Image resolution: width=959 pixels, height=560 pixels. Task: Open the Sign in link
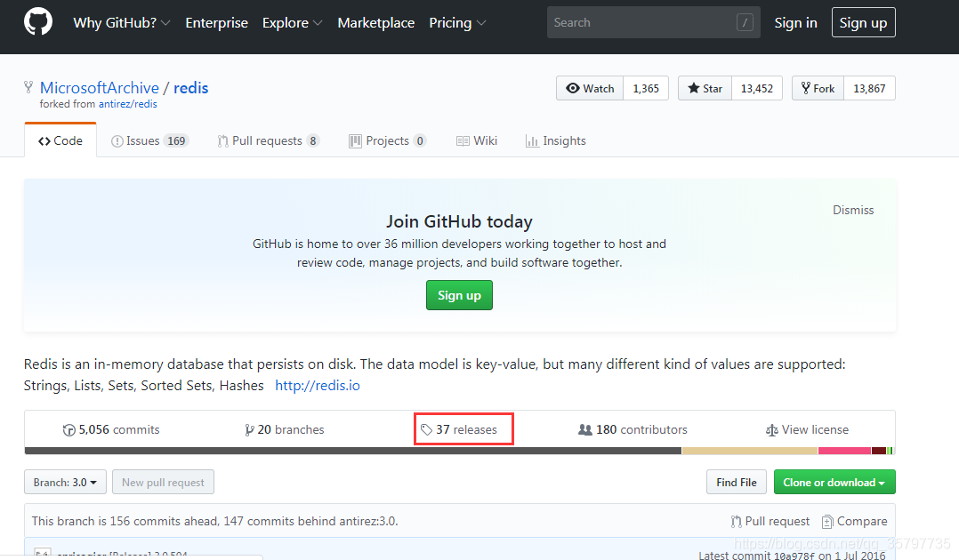(795, 22)
